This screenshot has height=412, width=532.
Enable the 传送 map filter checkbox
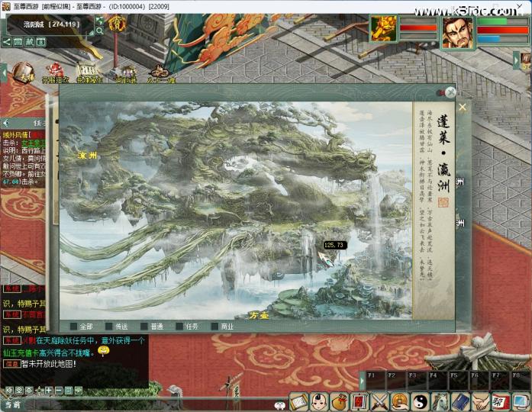coord(109,327)
